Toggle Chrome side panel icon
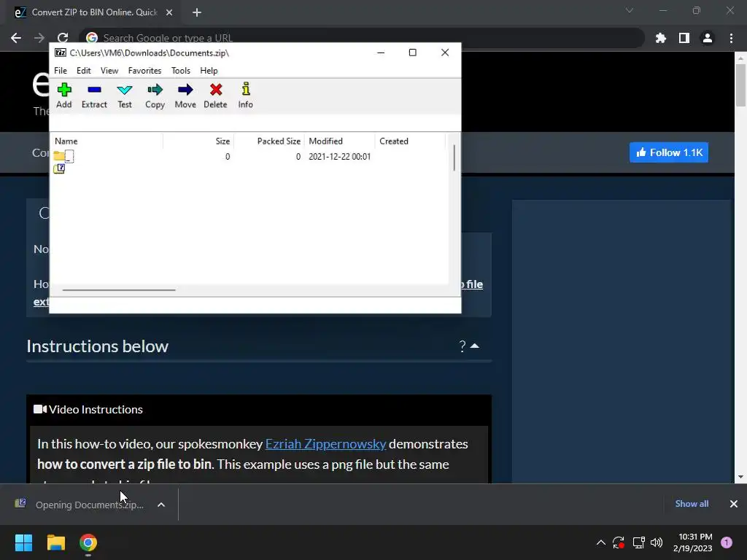This screenshot has width=747, height=560. (684, 38)
